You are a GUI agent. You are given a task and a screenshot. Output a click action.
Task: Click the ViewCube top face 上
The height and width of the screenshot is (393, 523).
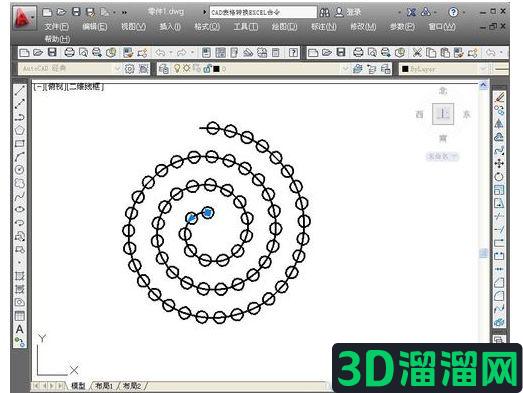[443, 114]
